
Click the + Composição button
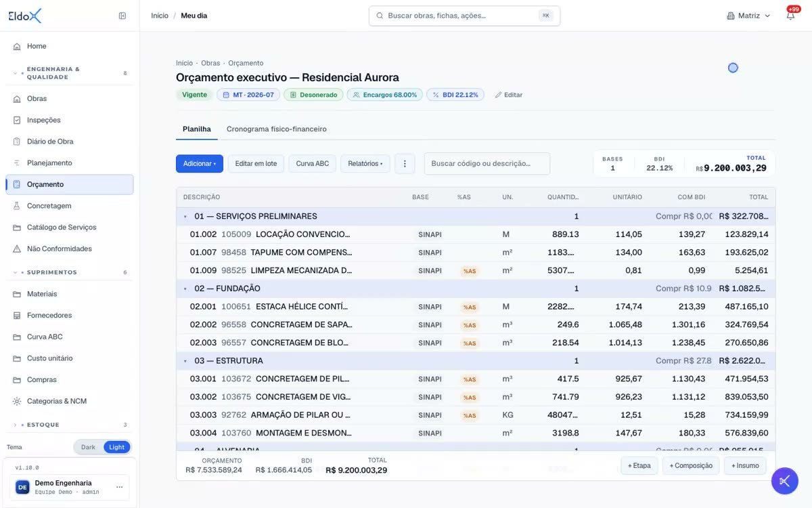click(691, 465)
